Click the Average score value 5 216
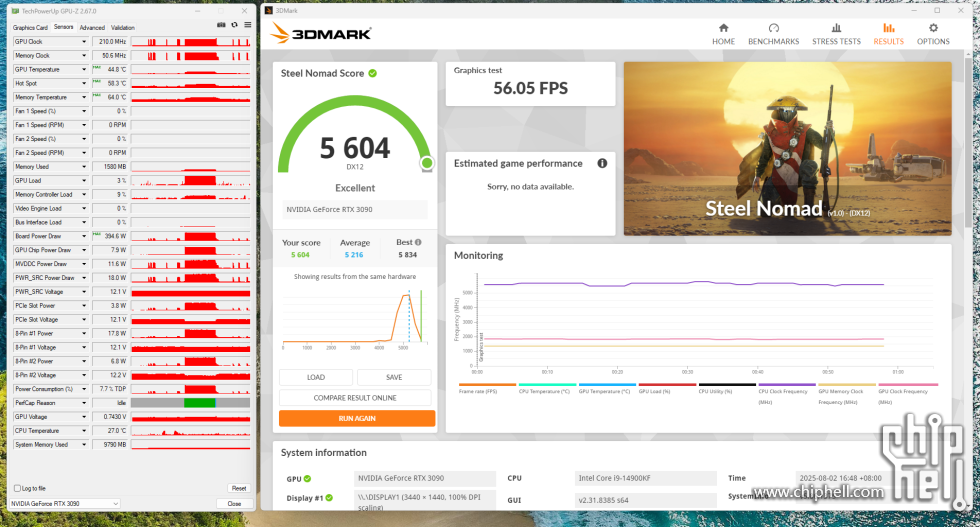This screenshot has width=980, height=527. pyautogui.click(x=354, y=255)
